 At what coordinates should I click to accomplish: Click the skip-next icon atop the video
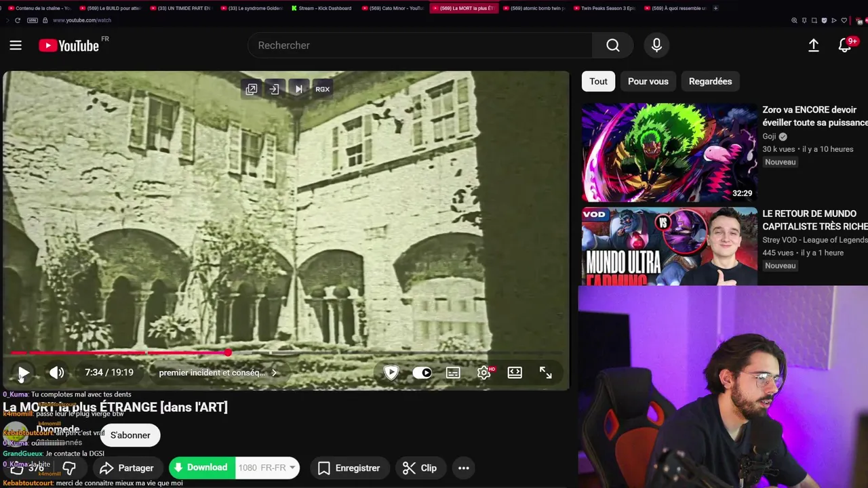click(298, 89)
